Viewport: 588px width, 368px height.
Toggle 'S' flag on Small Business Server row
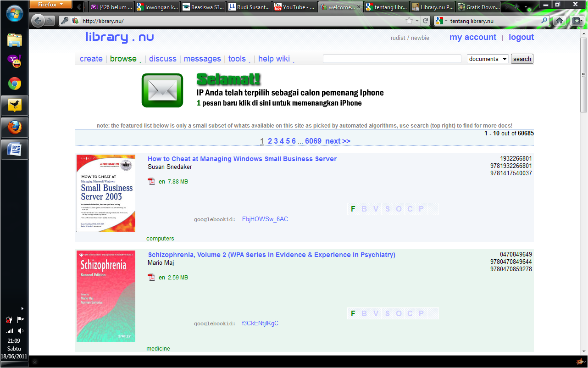pyautogui.click(x=387, y=209)
